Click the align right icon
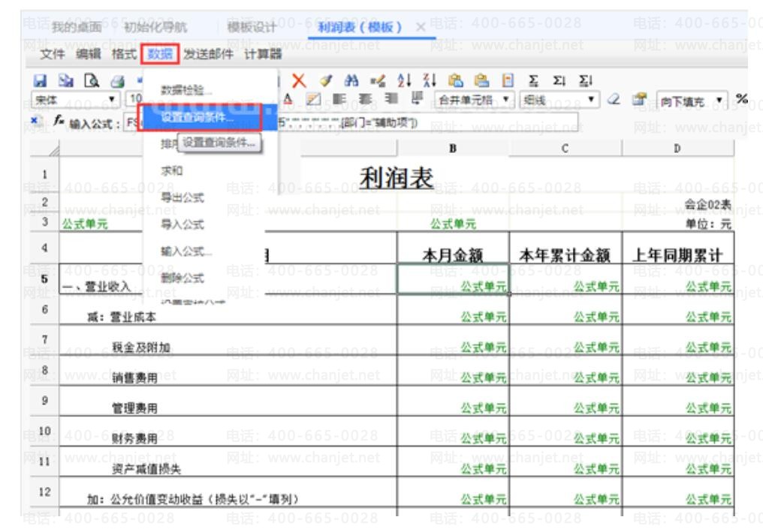763x532 pixels. (x=391, y=100)
